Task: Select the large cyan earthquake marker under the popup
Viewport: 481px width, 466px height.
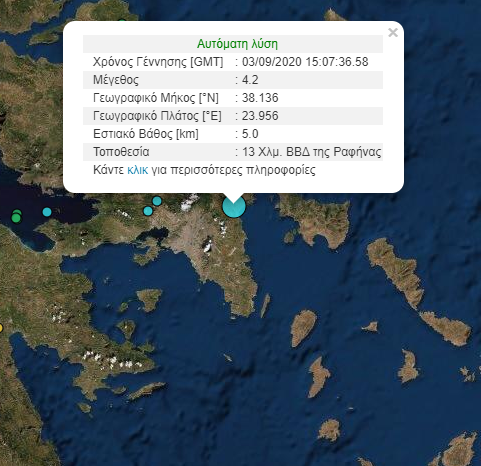Action: 234,206
